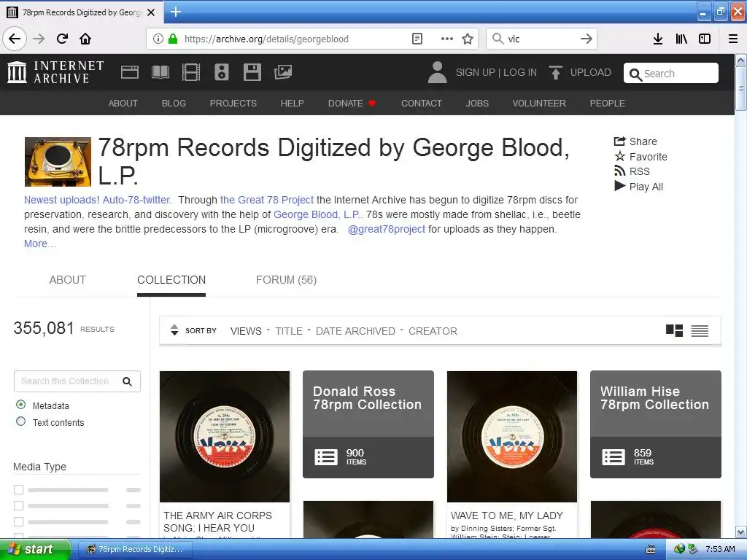This screenshot has height=560, width=747.
Task: Toggle sort order up/down arrows
Action: point(174,330)
